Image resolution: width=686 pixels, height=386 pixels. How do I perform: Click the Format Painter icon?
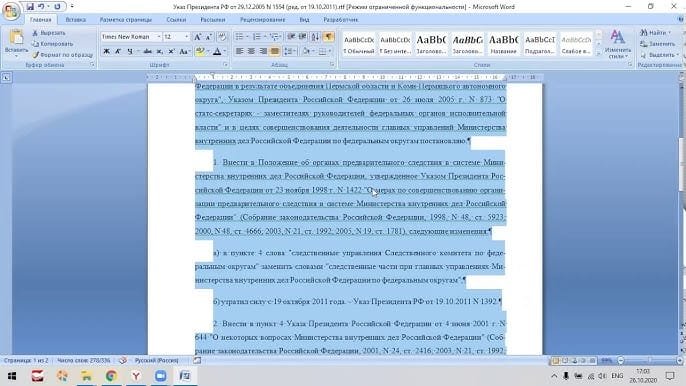point(62,55)
